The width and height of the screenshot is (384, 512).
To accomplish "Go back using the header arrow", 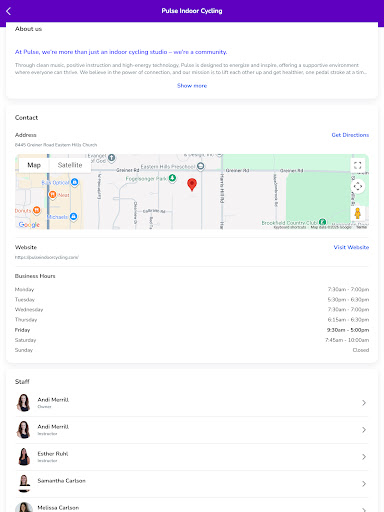I will coord(9,11).
